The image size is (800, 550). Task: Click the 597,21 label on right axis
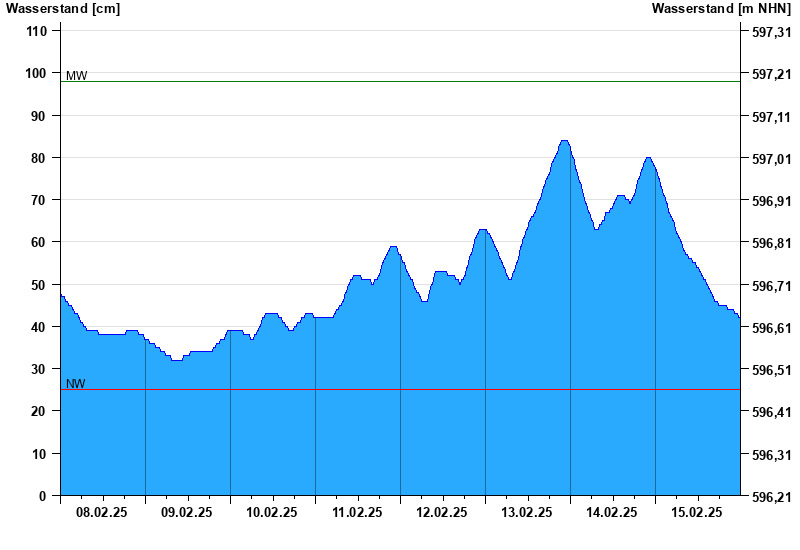(x=772, y=74)
